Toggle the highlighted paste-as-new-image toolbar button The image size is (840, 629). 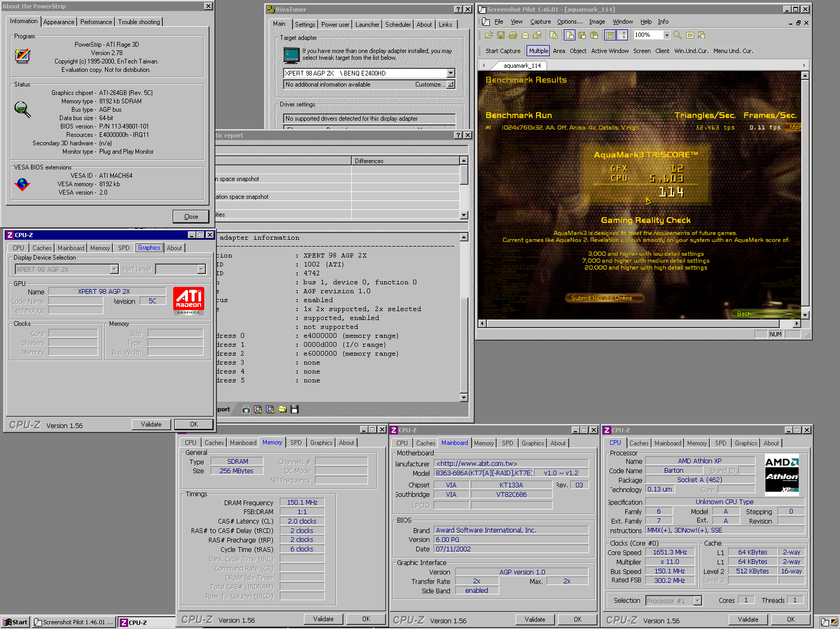point(569,35)
